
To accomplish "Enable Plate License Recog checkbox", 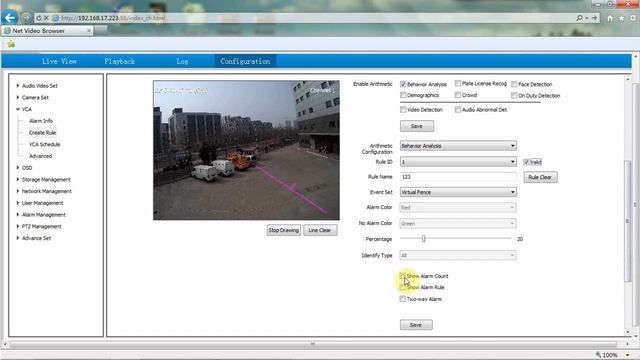I will tap(458, 83).
